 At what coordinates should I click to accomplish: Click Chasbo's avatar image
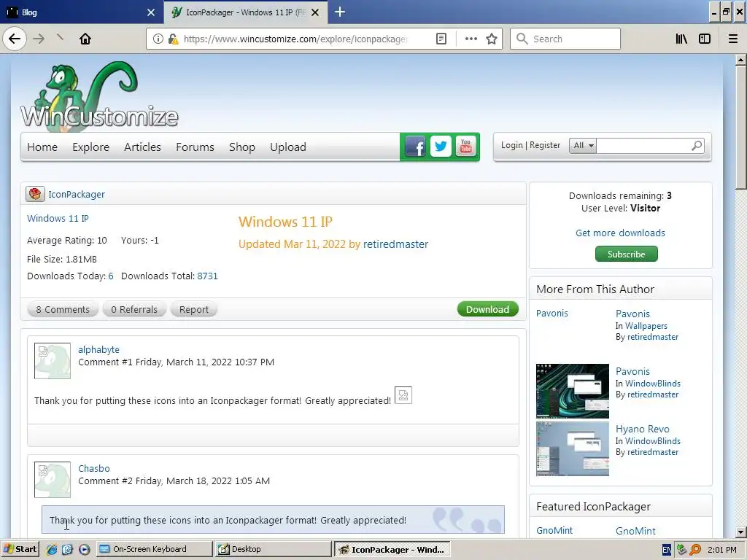coord(53,480)
